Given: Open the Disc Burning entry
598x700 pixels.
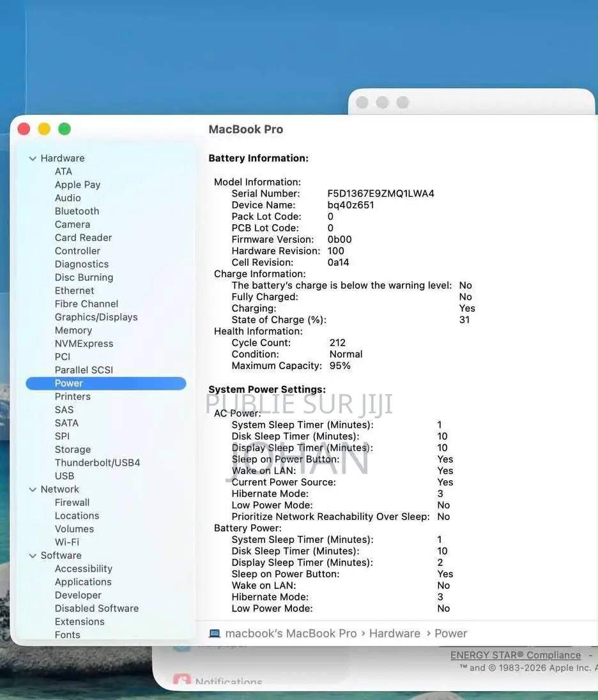Looking at the screenshot, I should 84,277.
